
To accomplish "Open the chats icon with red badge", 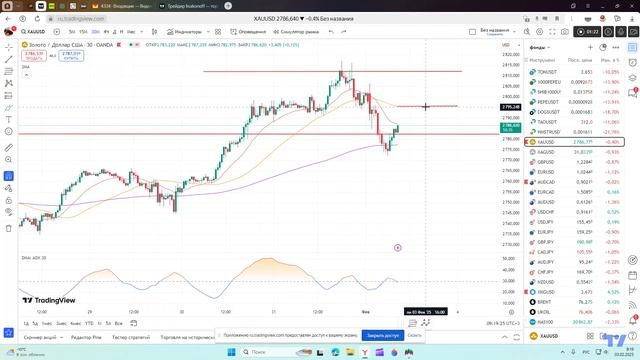I will click(x=632, y=93).
